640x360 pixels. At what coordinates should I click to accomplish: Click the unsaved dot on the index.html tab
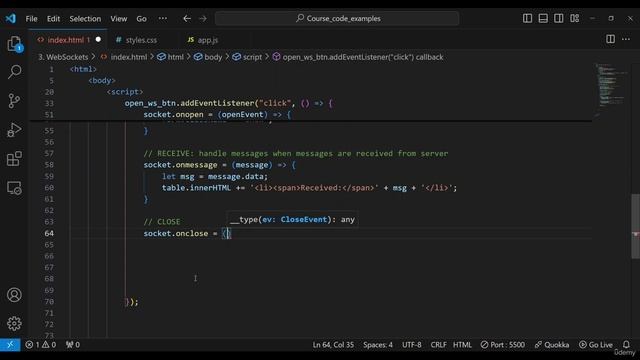tap(98, 40)
